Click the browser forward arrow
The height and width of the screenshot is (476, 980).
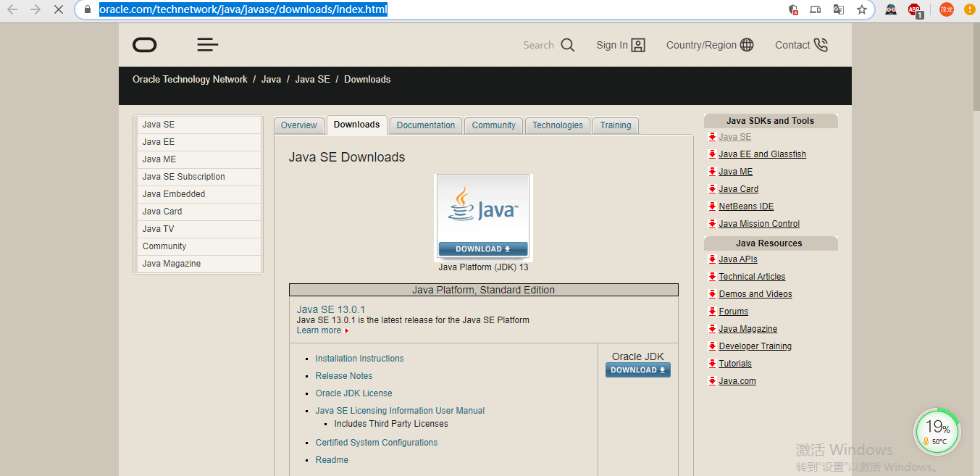pyautogui.click(x=35, y=10)
